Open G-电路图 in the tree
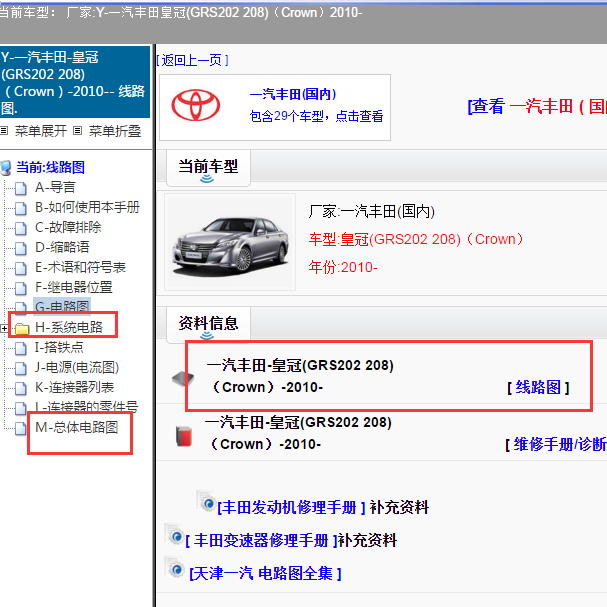This screenshot has height=607, width=607. tap(62, 307)
